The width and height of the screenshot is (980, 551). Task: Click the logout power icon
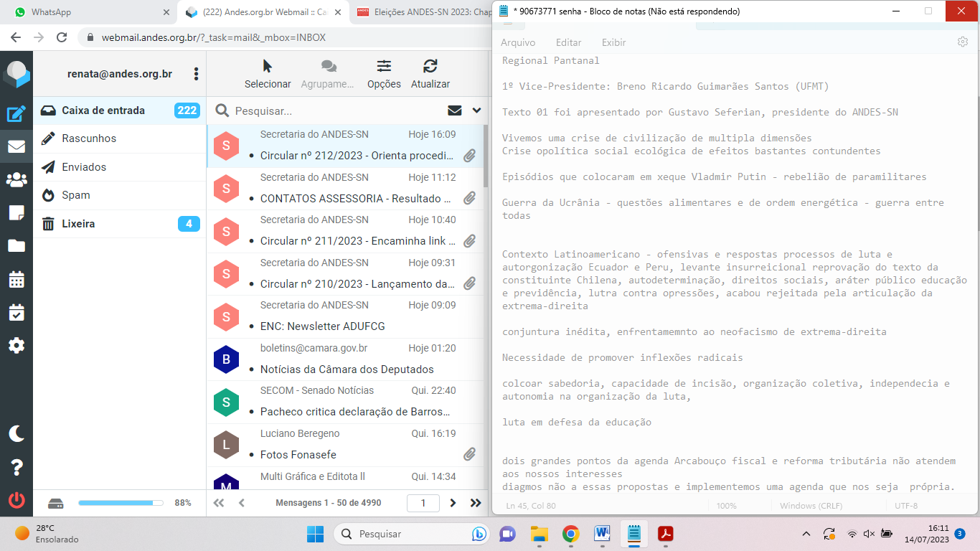[x=16, y=500]
